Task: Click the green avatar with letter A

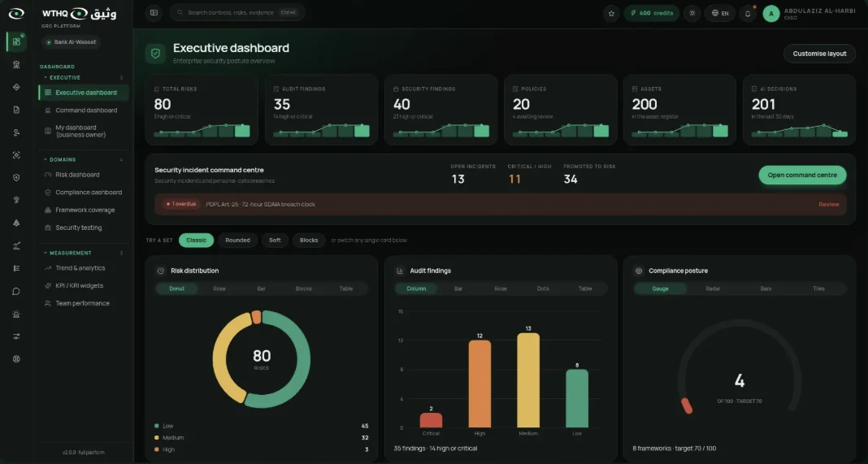Action: [x=771, y=14]
